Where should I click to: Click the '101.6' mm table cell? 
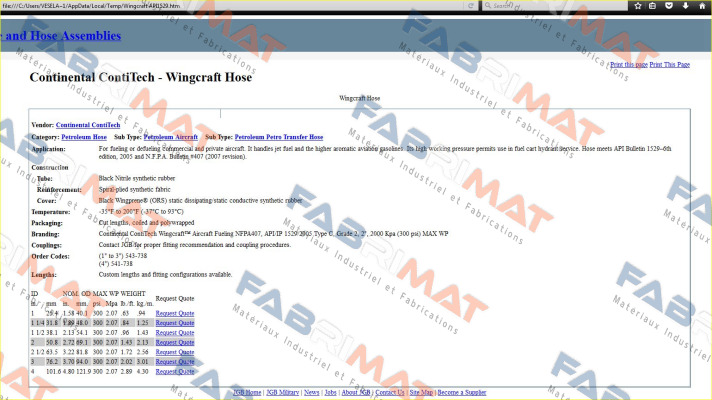coord(53,371)
